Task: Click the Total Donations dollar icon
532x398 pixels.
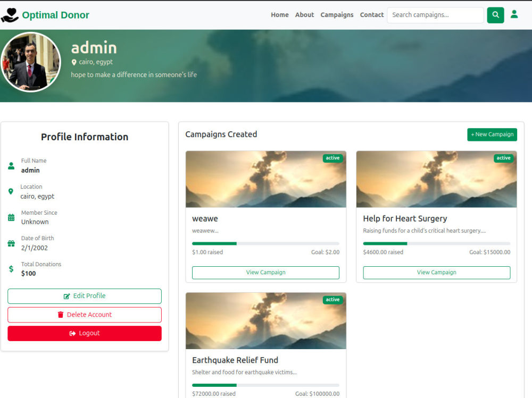Action: (x=11, y=269)
